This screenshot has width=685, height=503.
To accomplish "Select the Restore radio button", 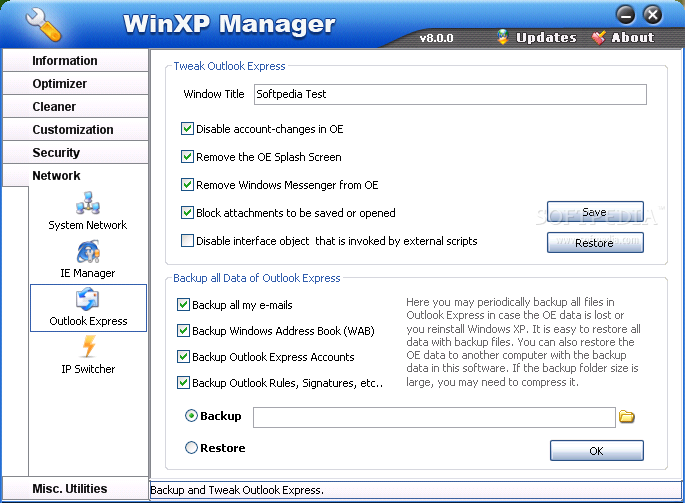I will coord(191,447).
